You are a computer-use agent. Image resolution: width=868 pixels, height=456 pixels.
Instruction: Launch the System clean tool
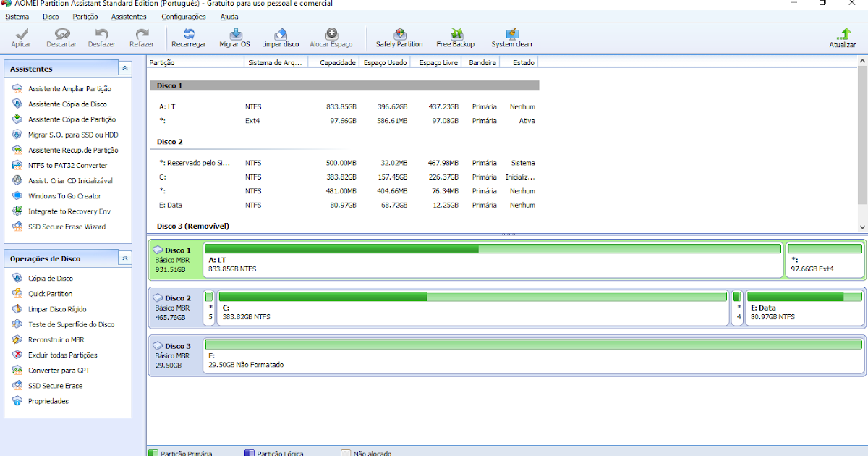tap(511, 38)
